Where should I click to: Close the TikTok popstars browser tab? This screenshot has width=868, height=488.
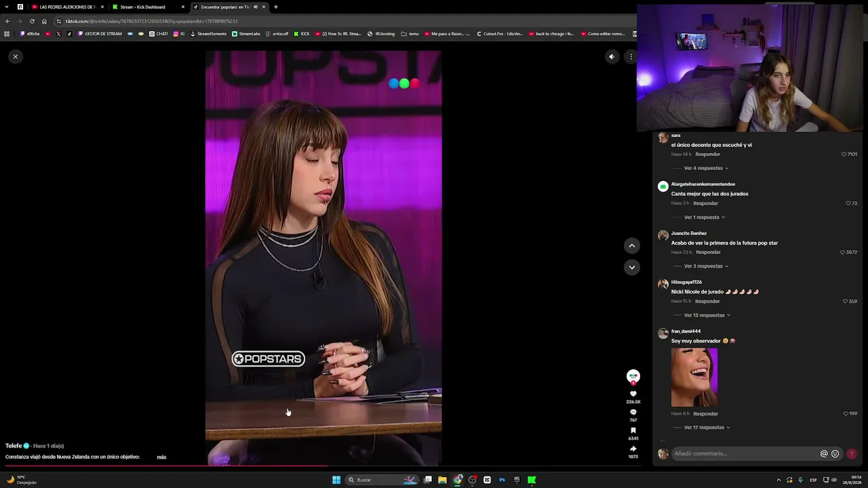(x=264, y=7)
